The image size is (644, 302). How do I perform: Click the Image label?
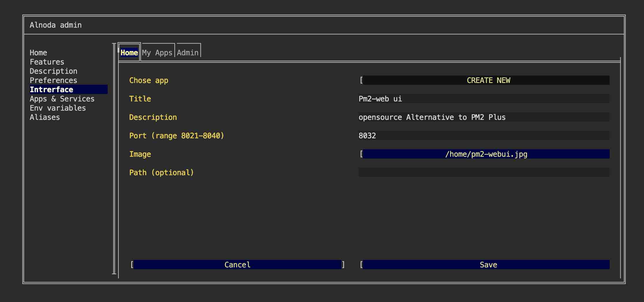[x=140, y=154]
